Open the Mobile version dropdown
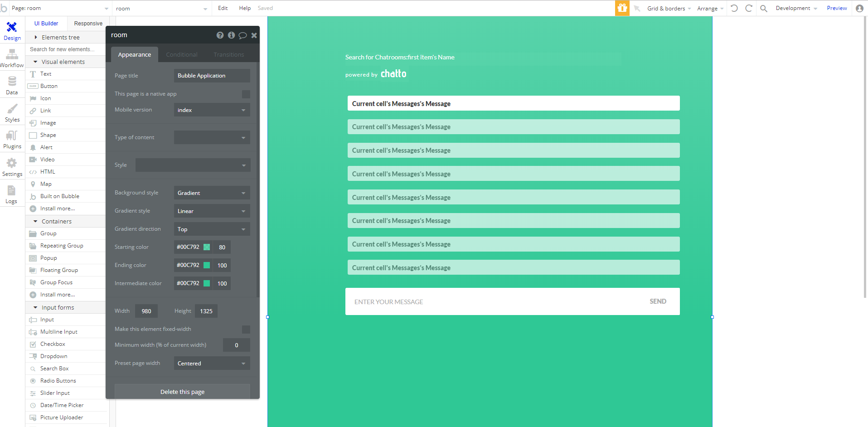This screenshot has height=427, width=868. tap(212, 110)
